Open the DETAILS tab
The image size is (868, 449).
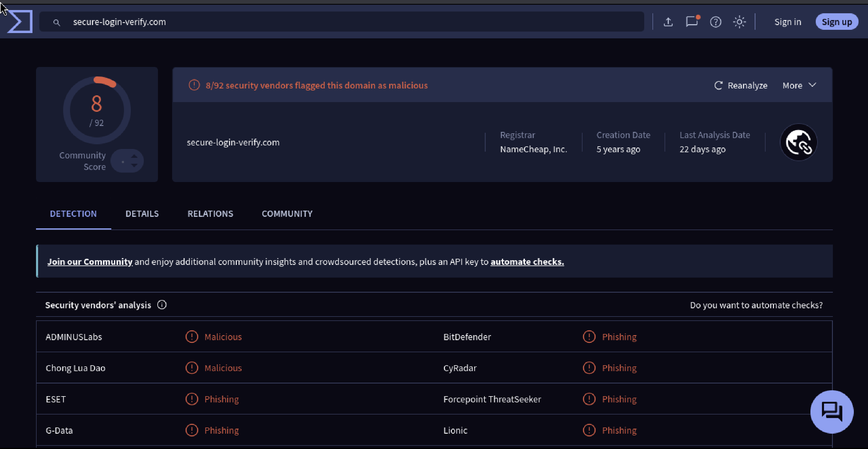pos(142,214)
